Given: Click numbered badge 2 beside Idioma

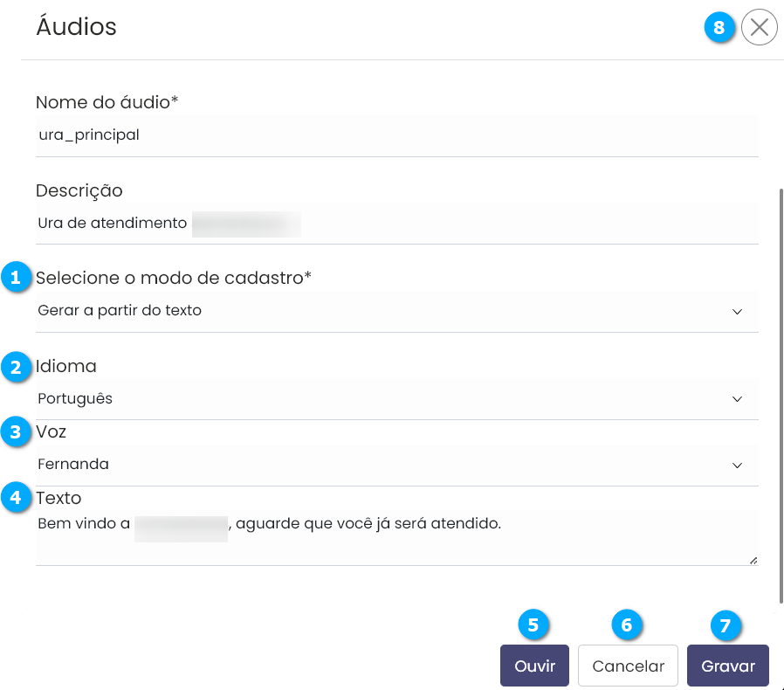Looking at the screenshot, I should [15, 367].
